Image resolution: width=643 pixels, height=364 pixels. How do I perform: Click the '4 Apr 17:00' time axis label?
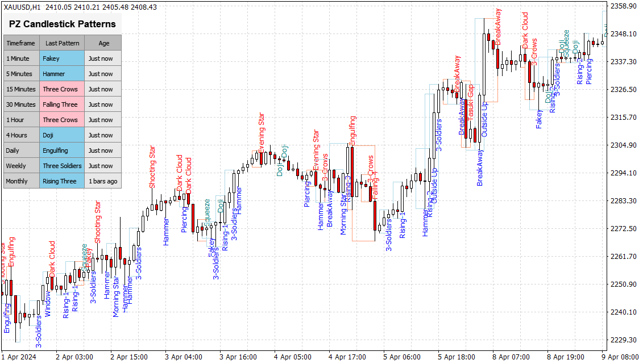pyautogui.click(x=347, y=357)
